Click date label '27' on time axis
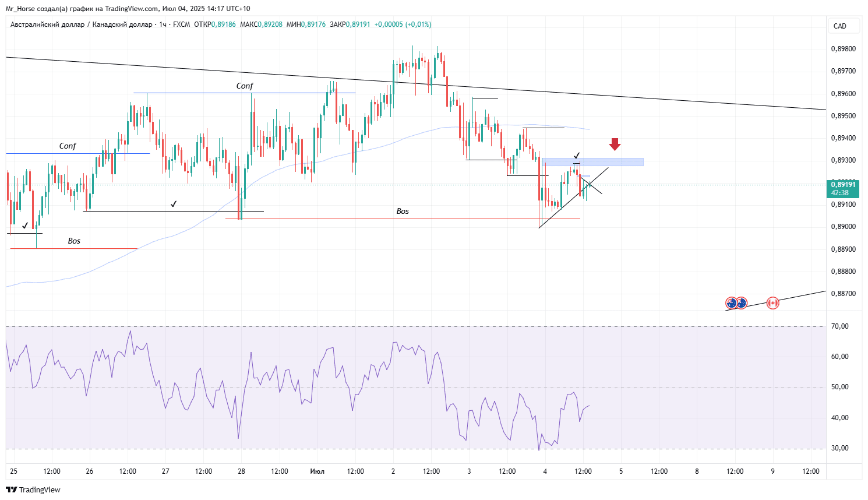This screenshot has height=500, width=868. tap(165, 471)
